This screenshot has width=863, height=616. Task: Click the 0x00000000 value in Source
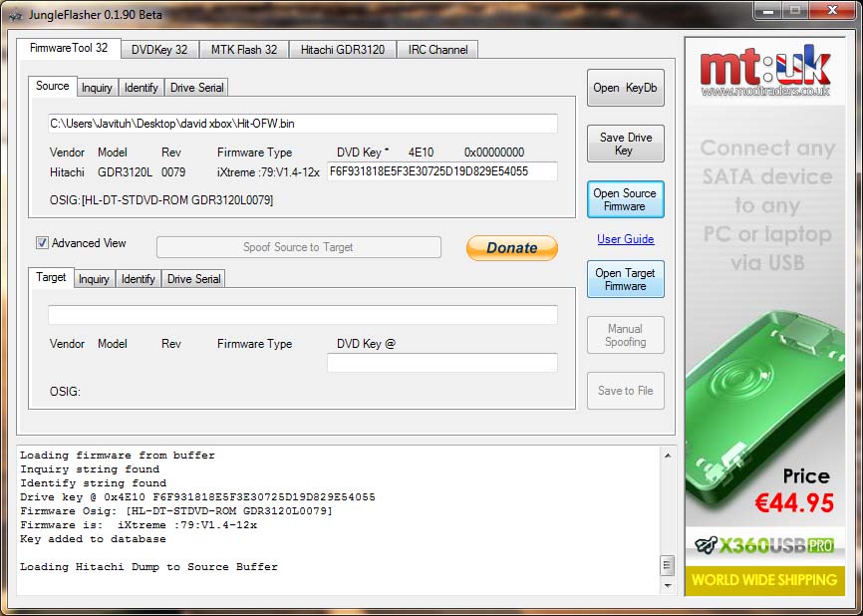point(494,153)
